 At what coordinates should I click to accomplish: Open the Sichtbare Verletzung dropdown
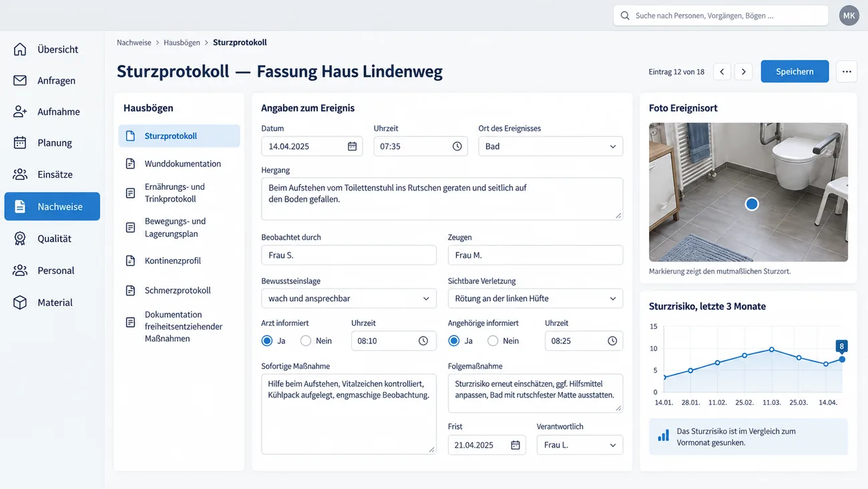535,299
